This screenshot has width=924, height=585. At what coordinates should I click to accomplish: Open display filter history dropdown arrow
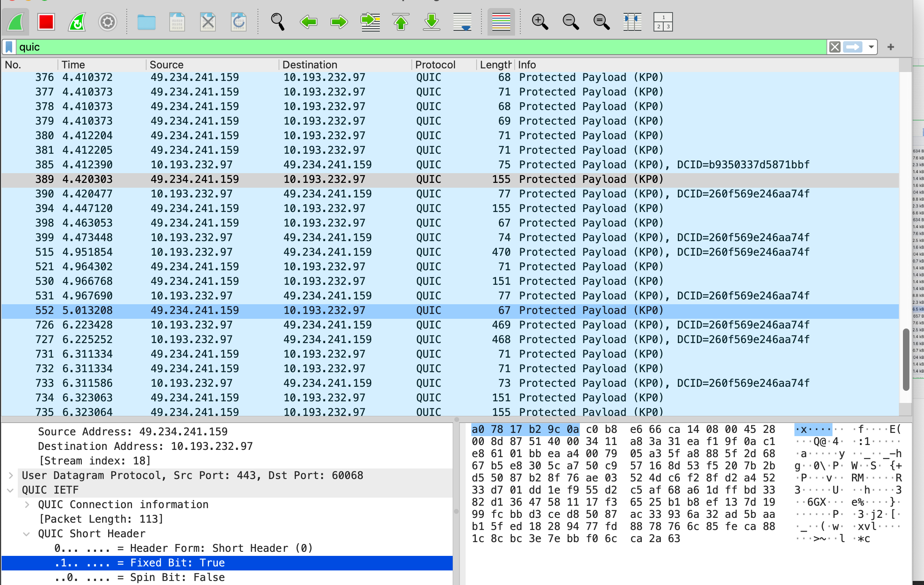pos(871,47)
